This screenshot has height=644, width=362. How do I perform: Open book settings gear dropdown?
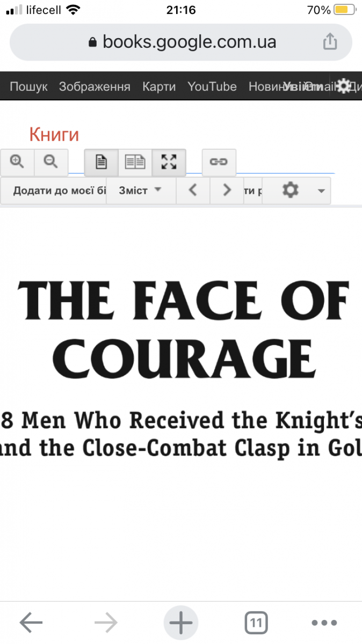296,191
